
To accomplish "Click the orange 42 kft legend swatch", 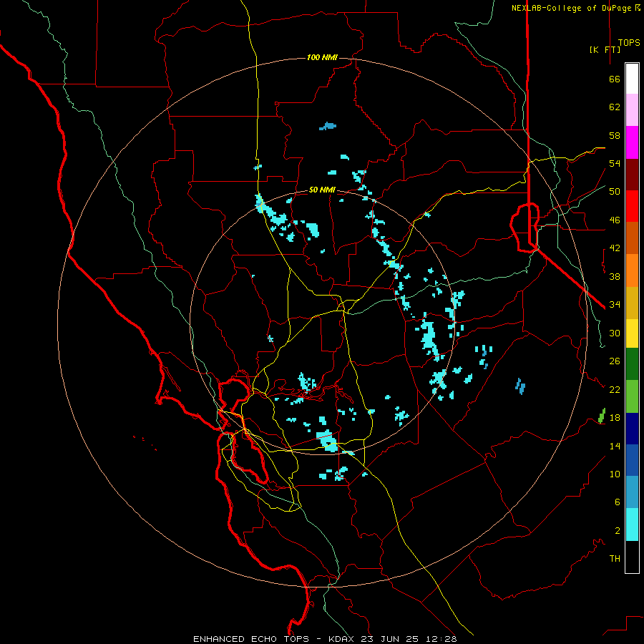I will pyautogui.click(x=632, y=270).
